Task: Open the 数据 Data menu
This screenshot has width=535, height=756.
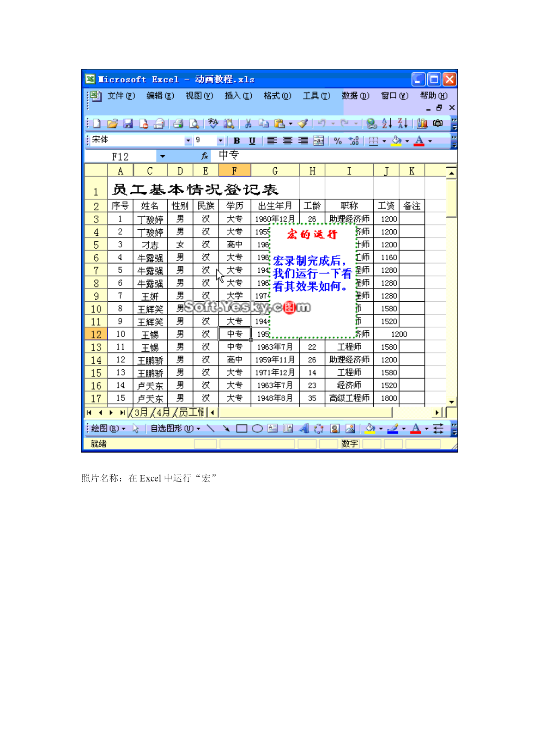Action: tap(356, 96)
